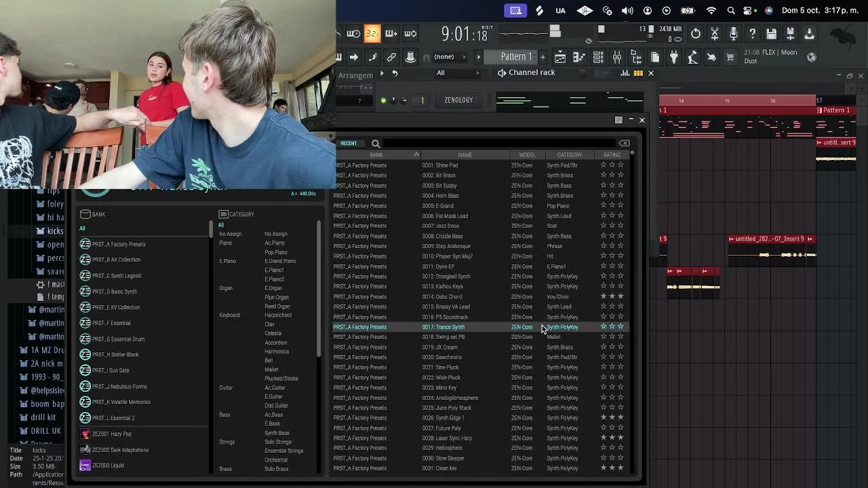Sort presets by CATEGORY column header
The height and width of the screenshot is (488, 868).
coord(570,155)
